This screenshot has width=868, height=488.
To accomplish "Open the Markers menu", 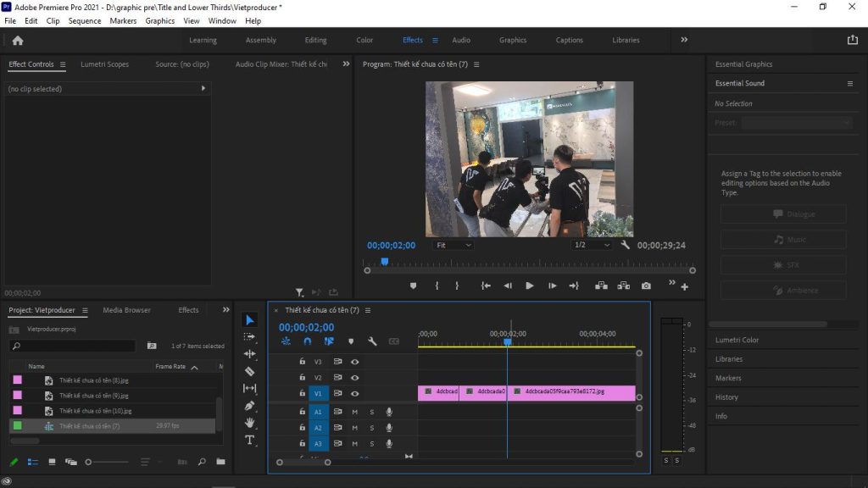I will pos(124,20).
